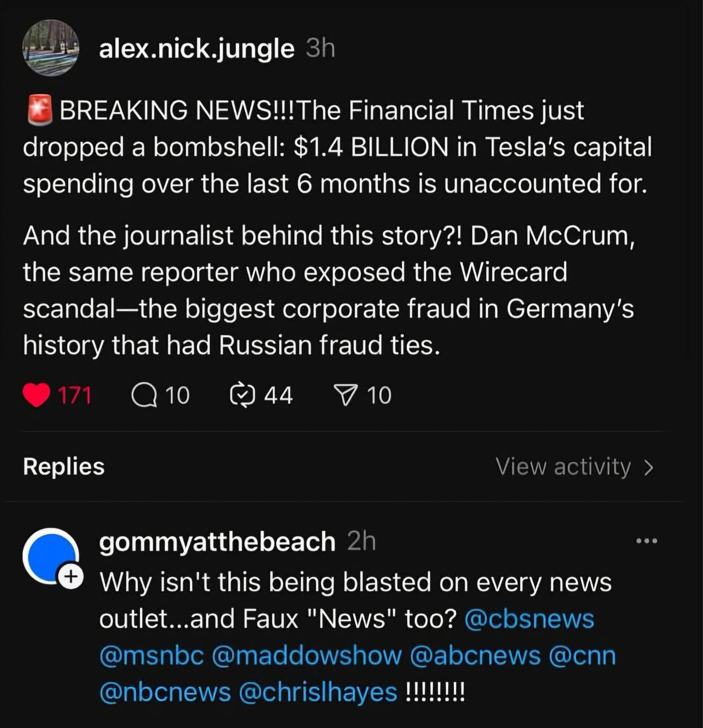Open the @cbsnews mention
The height and width of the screenshot is (728, 703).
[529, 619]
